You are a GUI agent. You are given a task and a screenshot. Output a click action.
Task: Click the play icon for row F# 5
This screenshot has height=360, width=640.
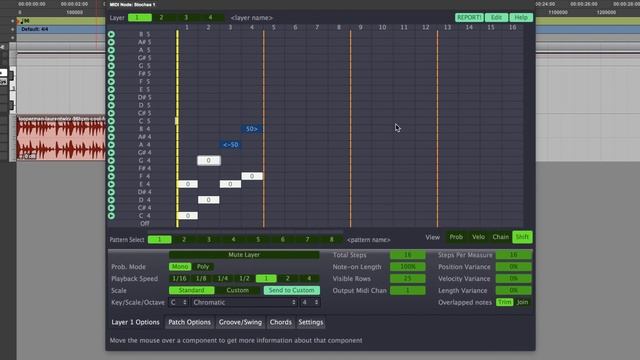pos(111,73)
